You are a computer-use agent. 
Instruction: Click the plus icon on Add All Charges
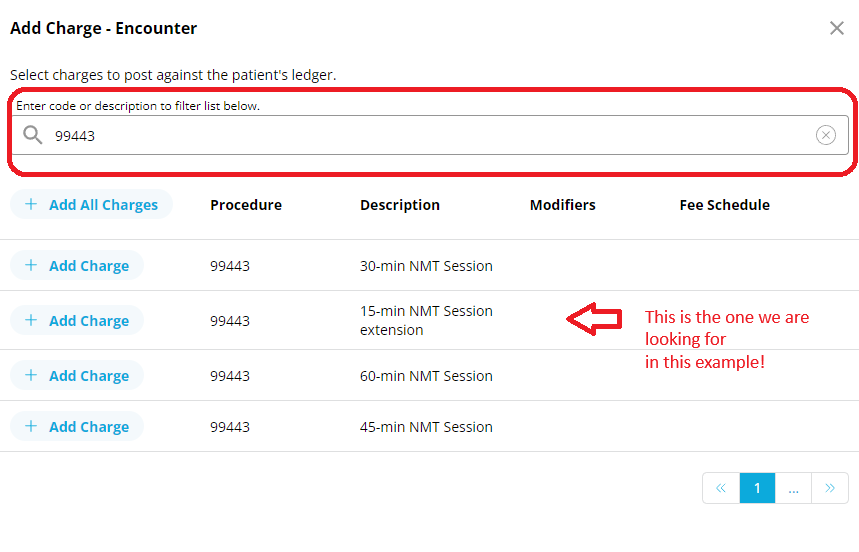tap(31, 204)
